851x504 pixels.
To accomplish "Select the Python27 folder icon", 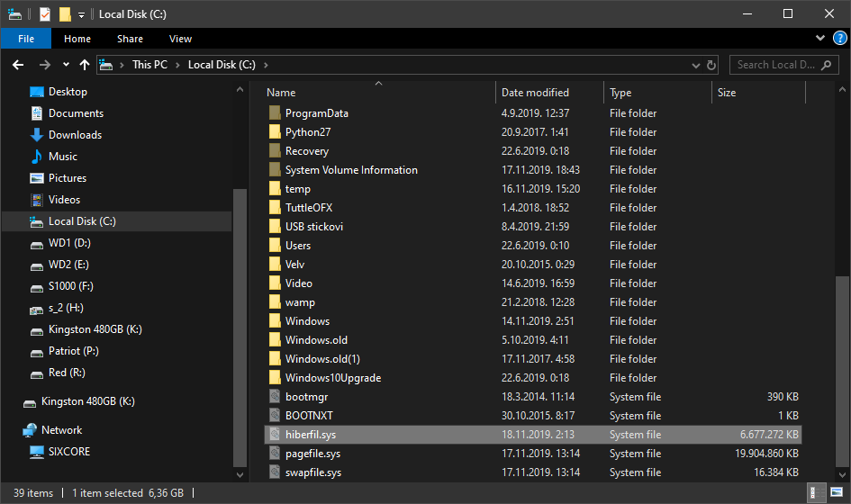I will 276,132.
